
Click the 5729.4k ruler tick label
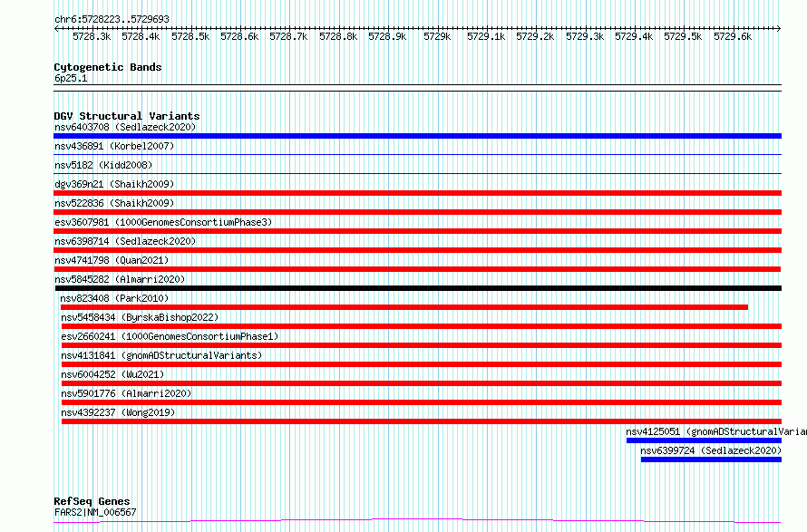[x=634, y=36]
